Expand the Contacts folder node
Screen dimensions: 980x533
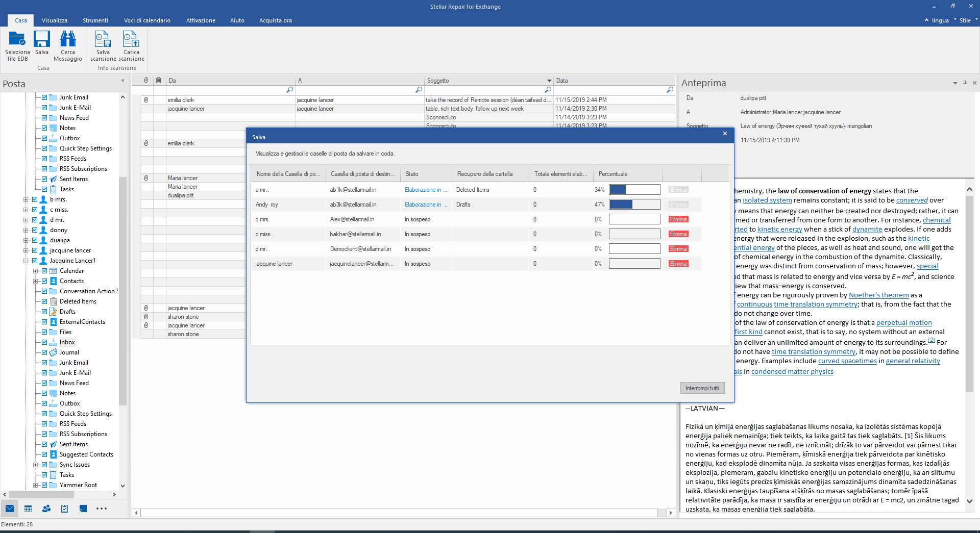pos(35,281)
